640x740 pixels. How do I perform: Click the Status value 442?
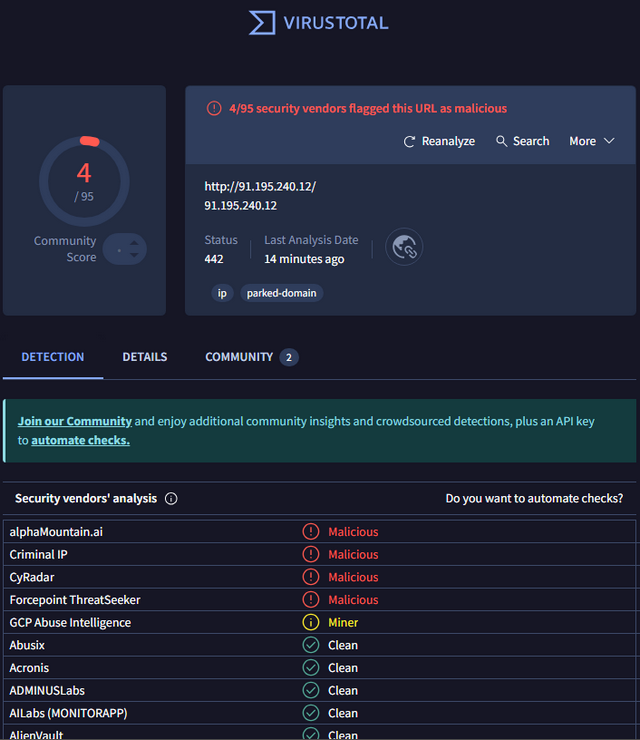click(x=214, y=259)
